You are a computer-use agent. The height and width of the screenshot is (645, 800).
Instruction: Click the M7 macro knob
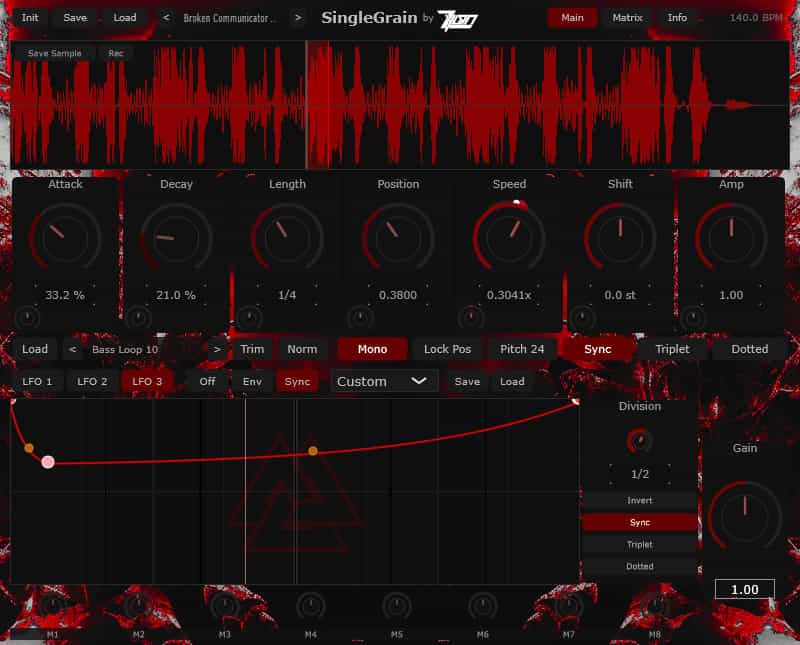(x=569, y=606)
